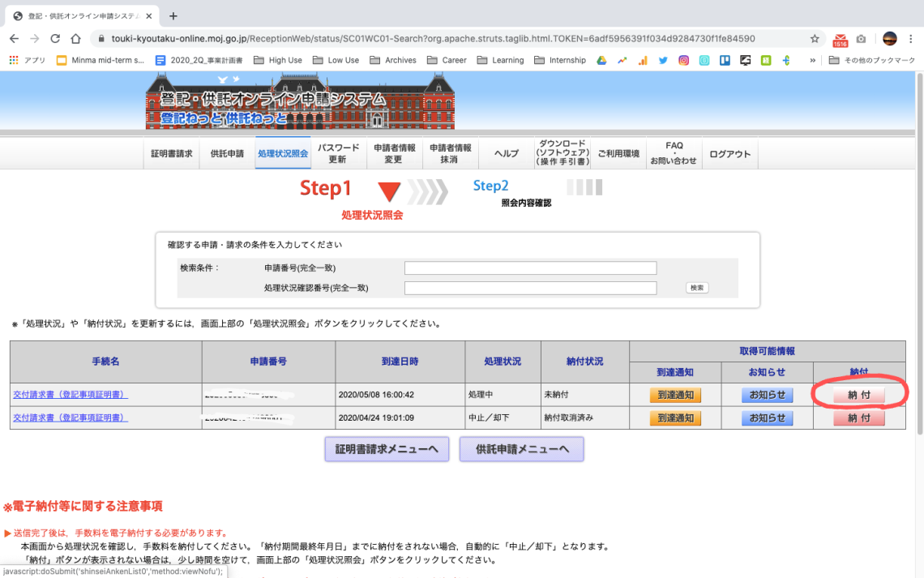Screen dimensions: 924x578
Task: Click the Twitter bookmark icon
Action: [x=663, y=59]
